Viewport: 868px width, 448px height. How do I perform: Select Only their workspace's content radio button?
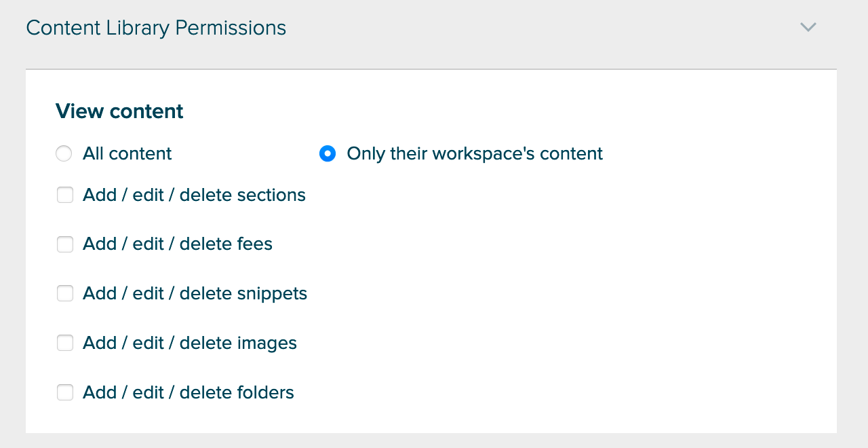328,154
